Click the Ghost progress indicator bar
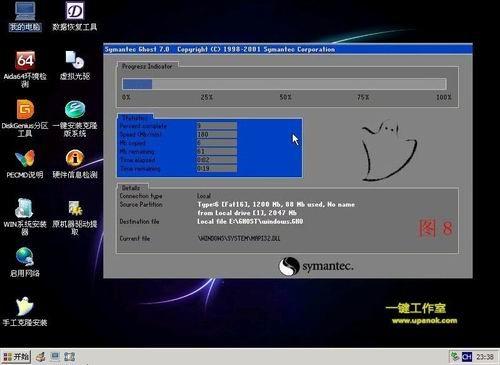Image resolution: width=500 pixels, height=365 pixels. [284, 84]
